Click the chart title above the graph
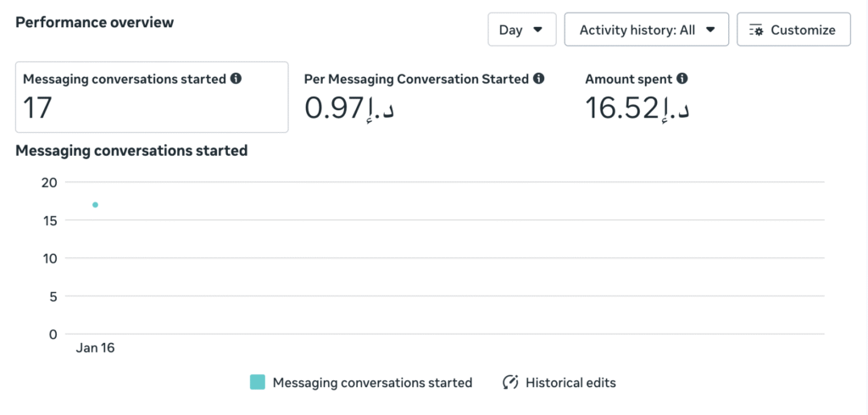The width and height of the screenshot is (868, 415). 131,151
